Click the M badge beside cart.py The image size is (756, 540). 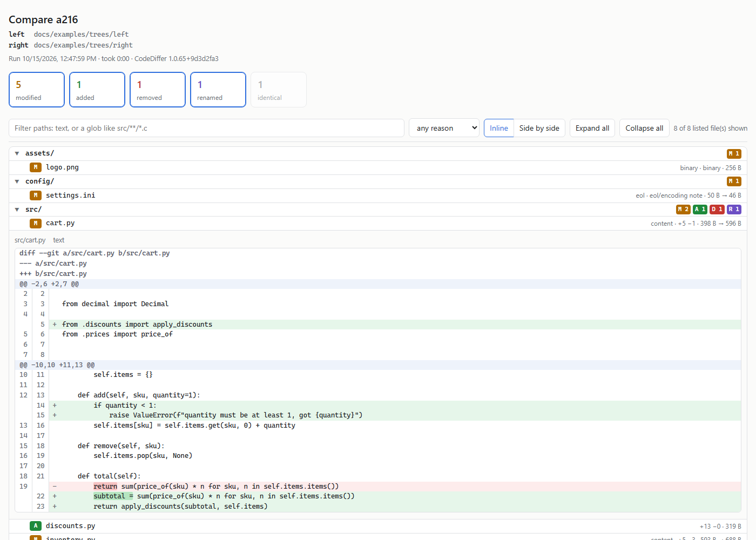coord(36,223)
